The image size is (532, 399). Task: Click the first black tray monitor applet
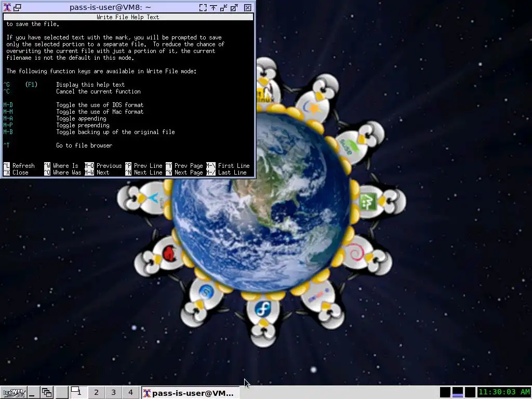445,392
